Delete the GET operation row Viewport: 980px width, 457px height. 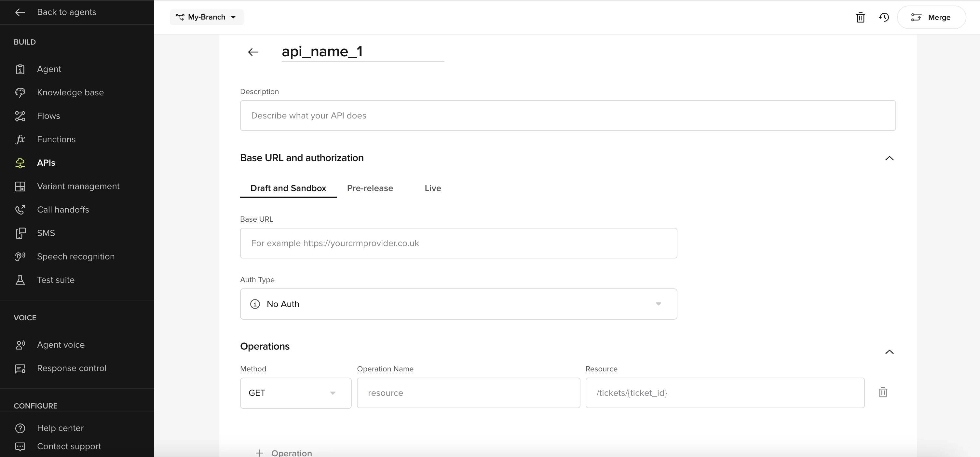pos(883,392)
